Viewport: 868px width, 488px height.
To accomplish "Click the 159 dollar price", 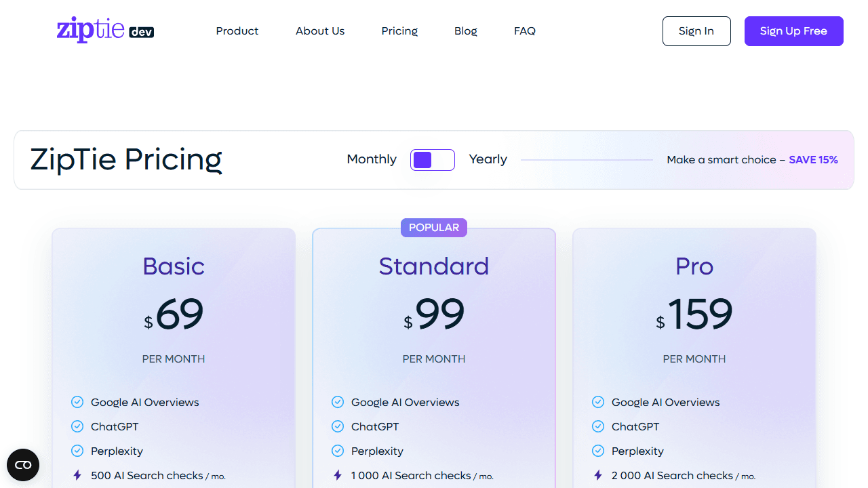I will 694,314.
